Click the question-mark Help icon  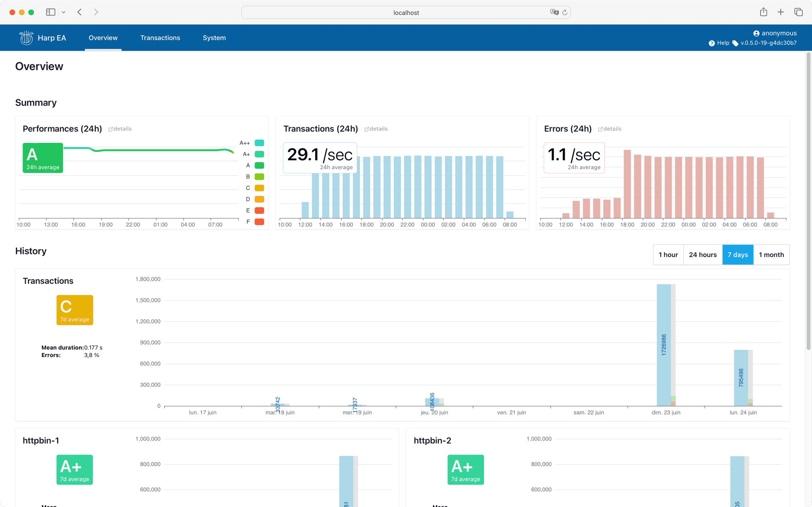(712, 43)
